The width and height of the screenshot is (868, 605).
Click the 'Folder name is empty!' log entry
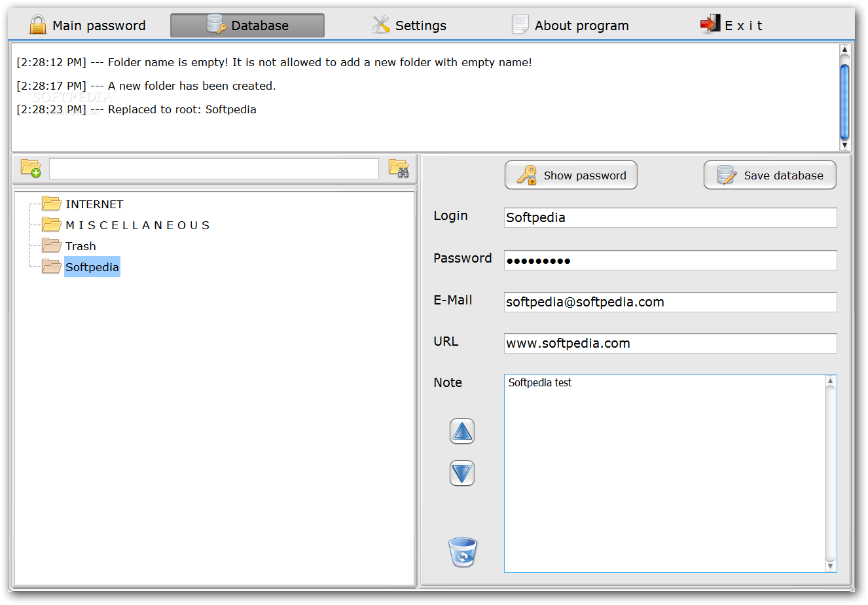(x=274, y=62)
